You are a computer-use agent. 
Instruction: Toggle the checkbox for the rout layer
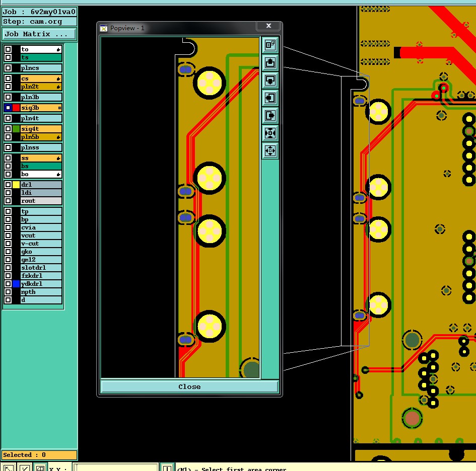(8, 201)
